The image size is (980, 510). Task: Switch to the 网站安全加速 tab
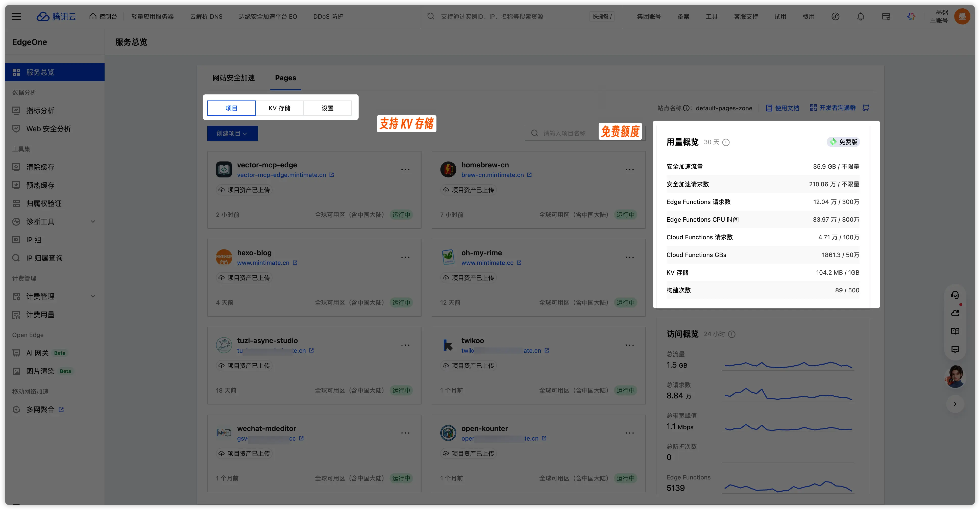pyautogui.click(x=234, y=78)
